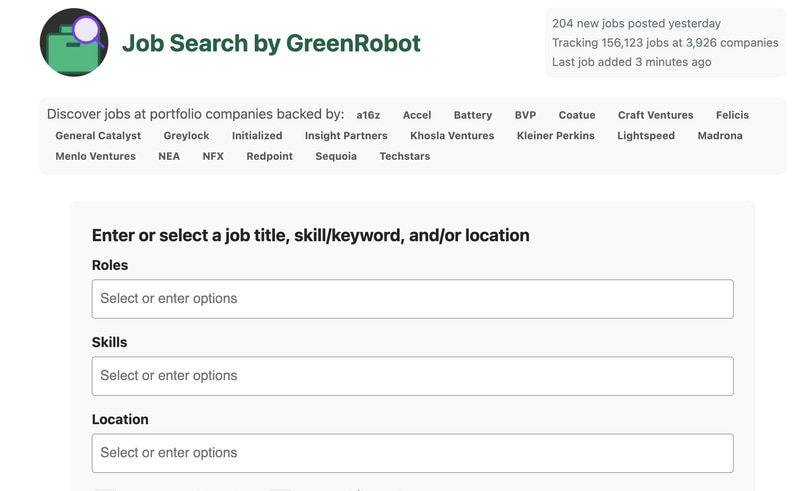
Task: View General Catalyst portfolio jobs
Action: (98, 136)
